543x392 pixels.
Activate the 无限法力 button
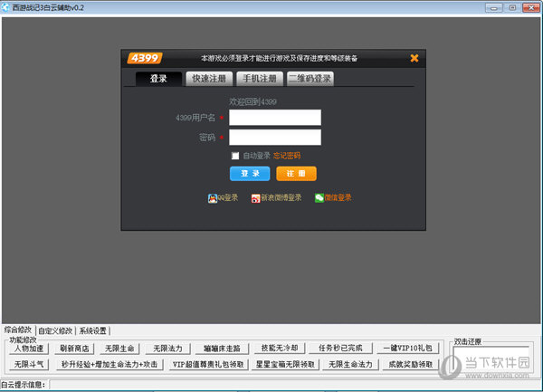click(167, 348)
